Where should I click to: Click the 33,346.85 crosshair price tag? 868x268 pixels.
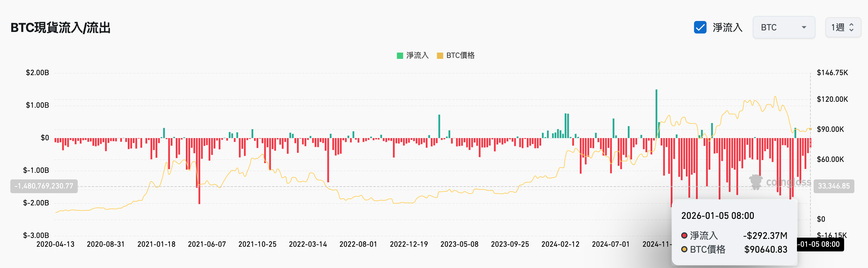point(834,186)
